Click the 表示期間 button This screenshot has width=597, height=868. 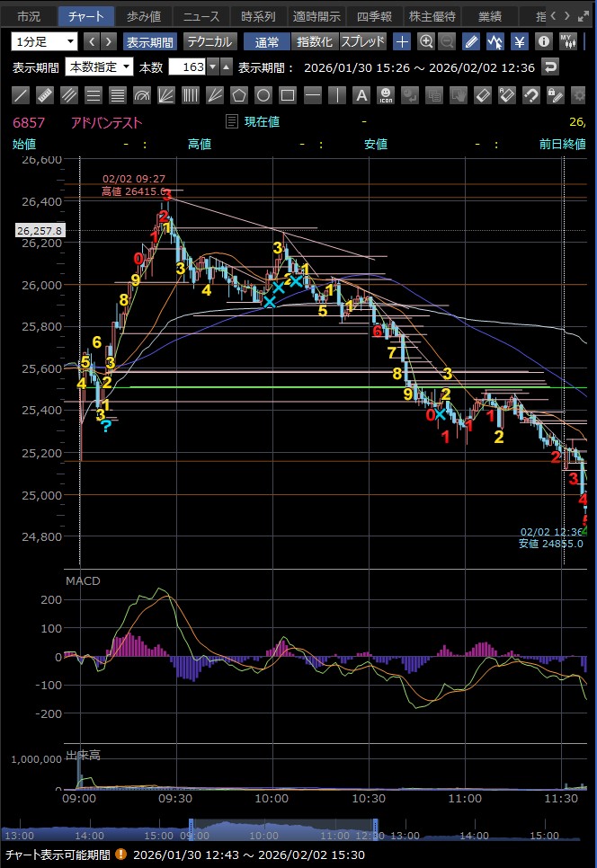click(x=150, y=41)
